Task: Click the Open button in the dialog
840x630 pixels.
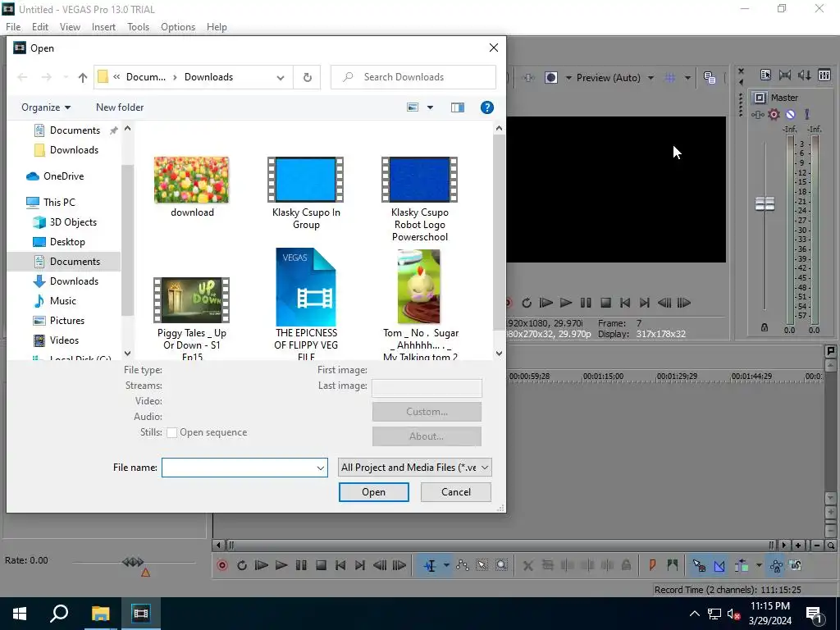Action: coord(373,492)
